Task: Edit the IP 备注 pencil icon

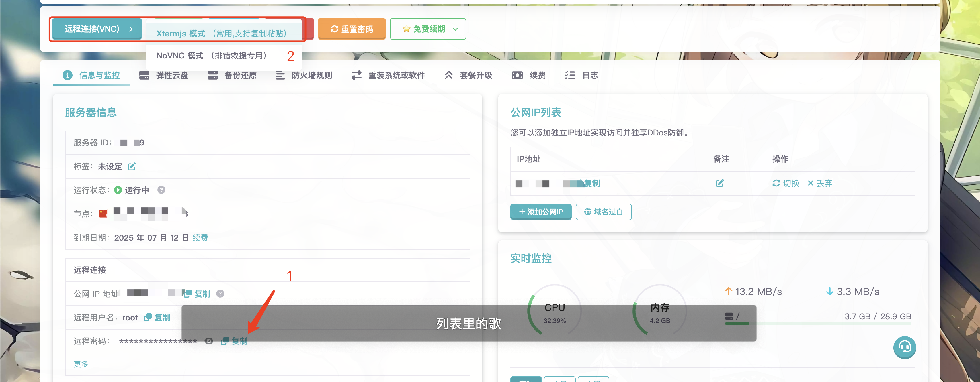Action: pyautogui.click(x=720, y=183)
